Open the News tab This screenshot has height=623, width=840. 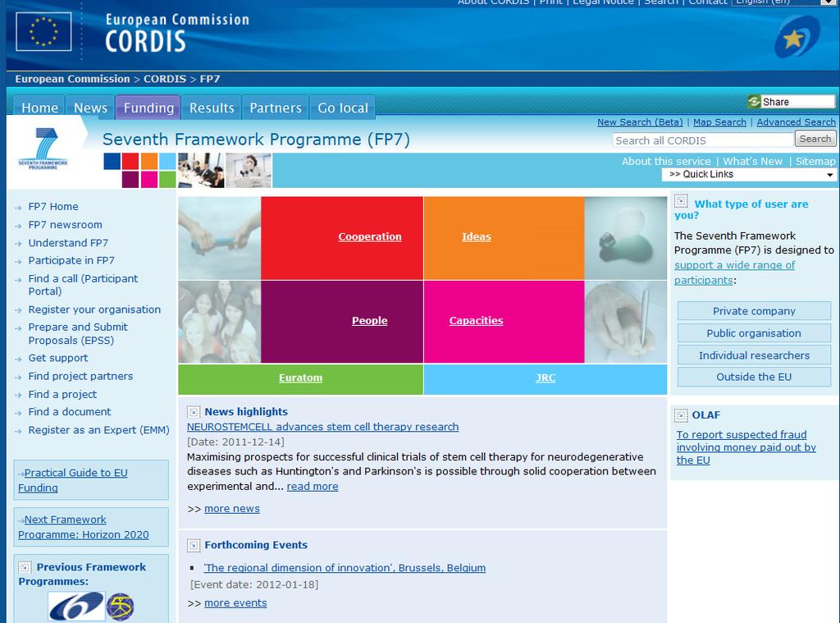coord(90,108)
